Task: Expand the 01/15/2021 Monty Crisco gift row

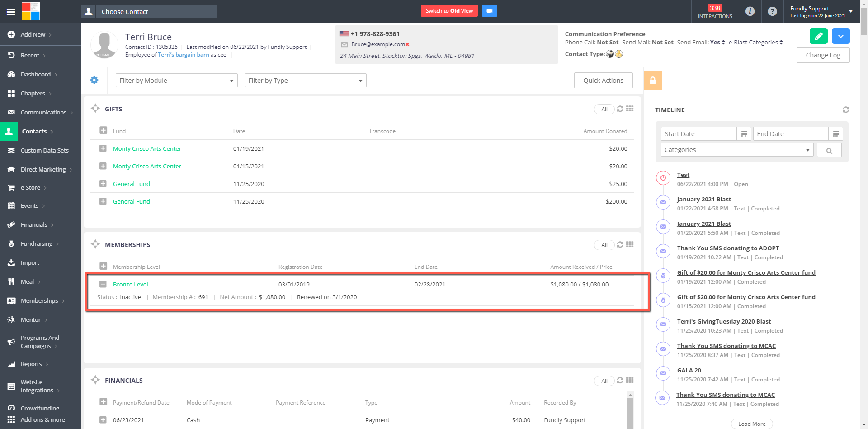Action: point(103,166)
